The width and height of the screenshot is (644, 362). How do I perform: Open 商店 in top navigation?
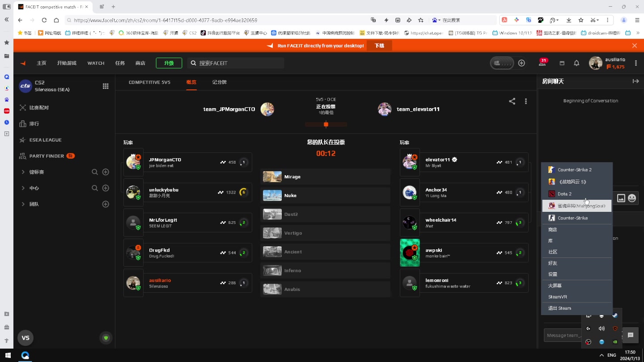pyautogui.click(x=140, y=63)
